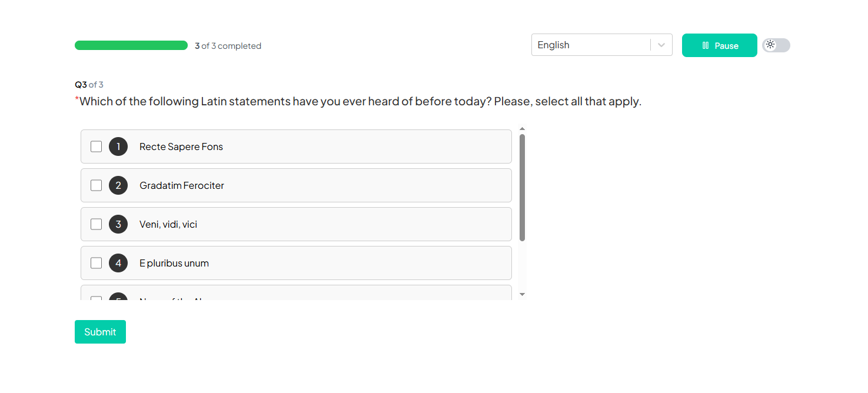Screen dimensions: 868x393
Task: Click the pause icon on the Pause button
Action: pyautogui.click(x=705, y=45)
